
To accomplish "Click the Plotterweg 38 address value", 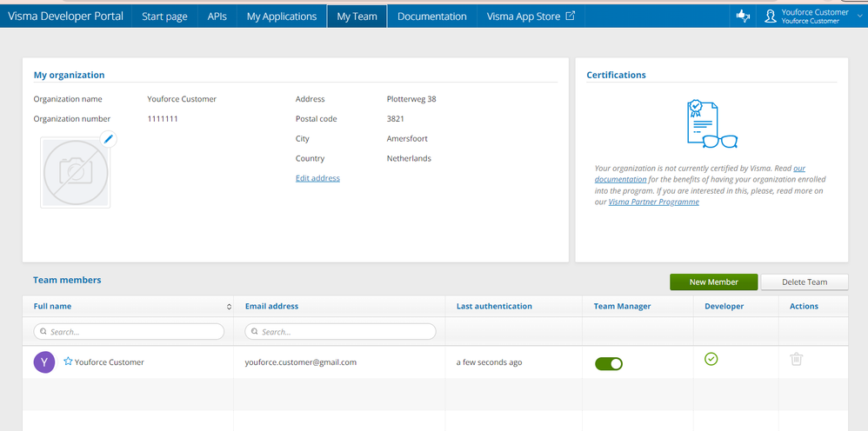I will [411, 99].
